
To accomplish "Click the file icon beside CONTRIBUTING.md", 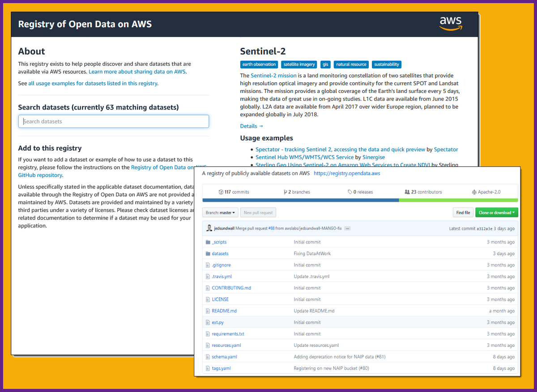I will click(x=208, y=288).
